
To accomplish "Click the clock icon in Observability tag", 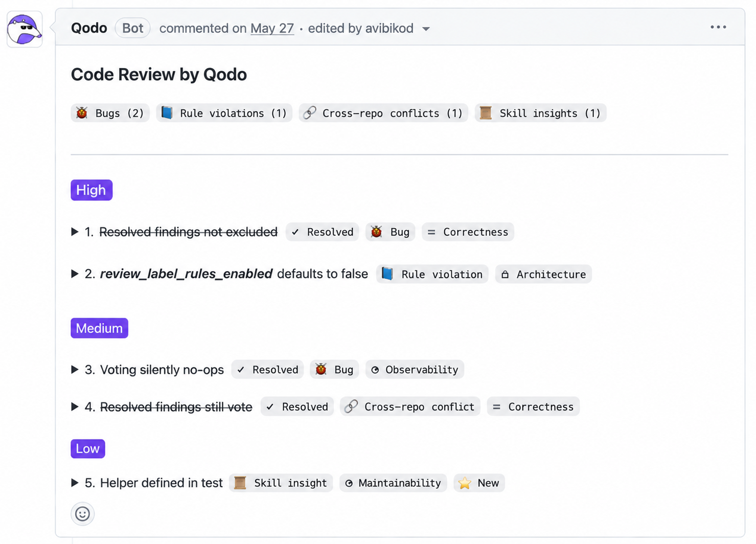I will [375, 370].
